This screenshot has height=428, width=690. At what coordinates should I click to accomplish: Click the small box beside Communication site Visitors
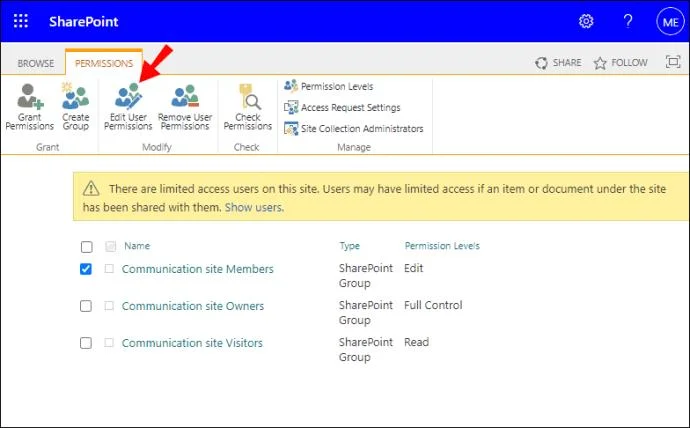pos(109,342)
